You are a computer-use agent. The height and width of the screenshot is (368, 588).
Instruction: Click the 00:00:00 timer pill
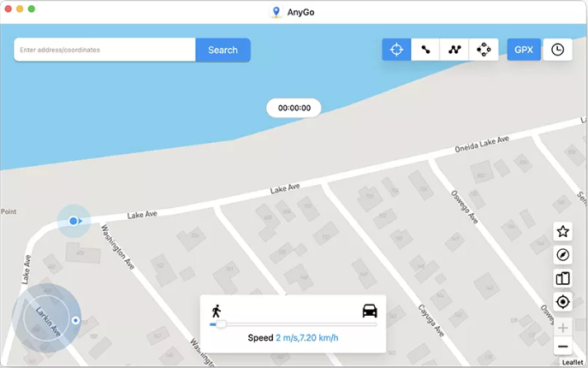tap(294, 108)
